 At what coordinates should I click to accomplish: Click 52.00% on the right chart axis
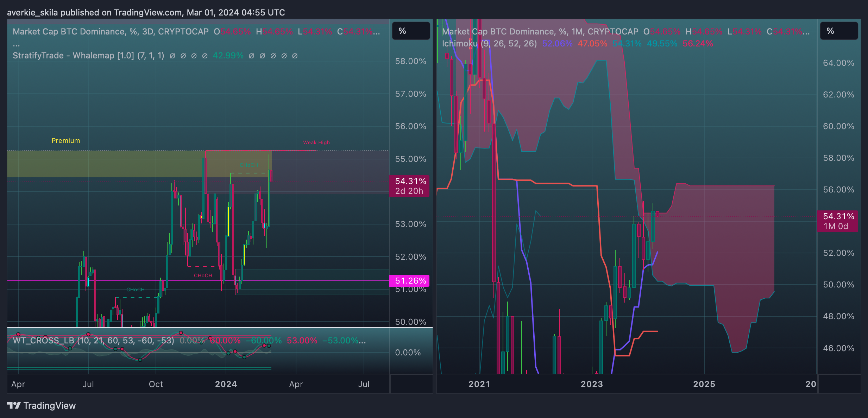tap(838, 253)
